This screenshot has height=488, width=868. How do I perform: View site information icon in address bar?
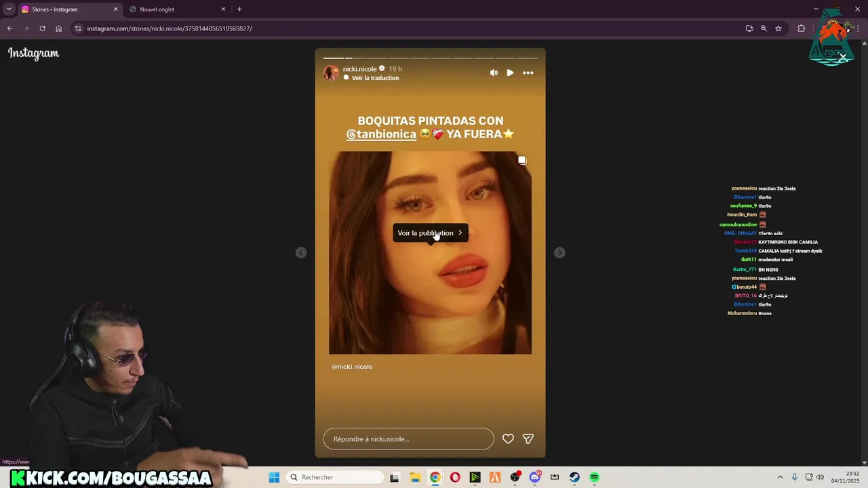78,28
